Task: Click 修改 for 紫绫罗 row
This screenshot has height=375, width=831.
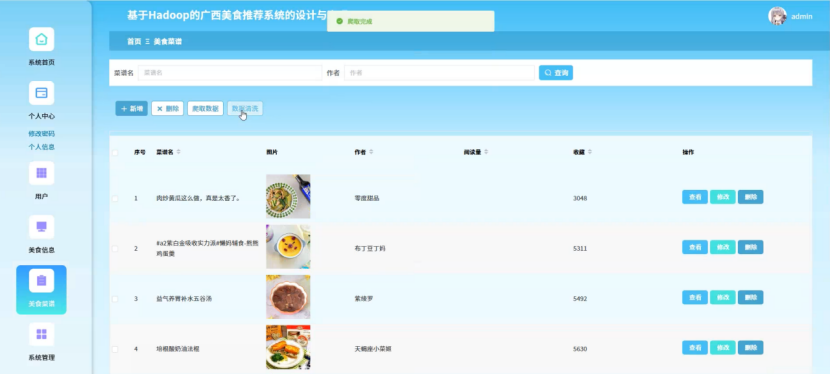Action: pos(723,298)
